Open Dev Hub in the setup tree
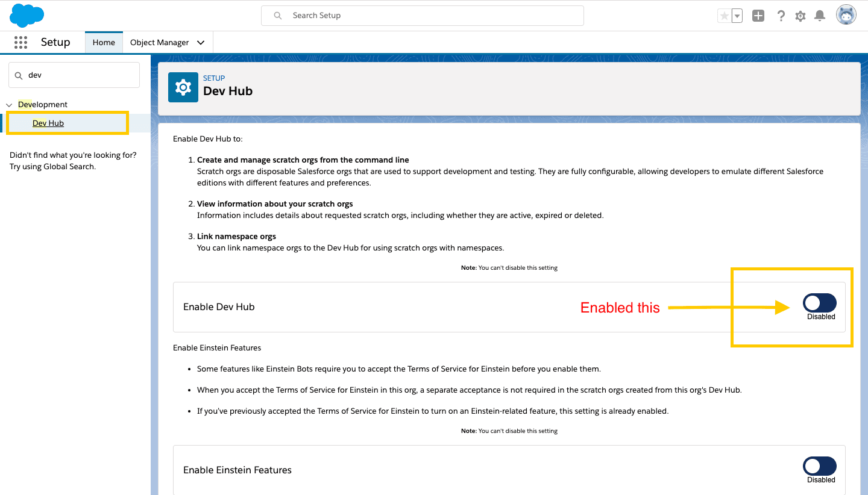Image resolution: width=868 pixels, height=495 pixels. [x=48, y=123]
